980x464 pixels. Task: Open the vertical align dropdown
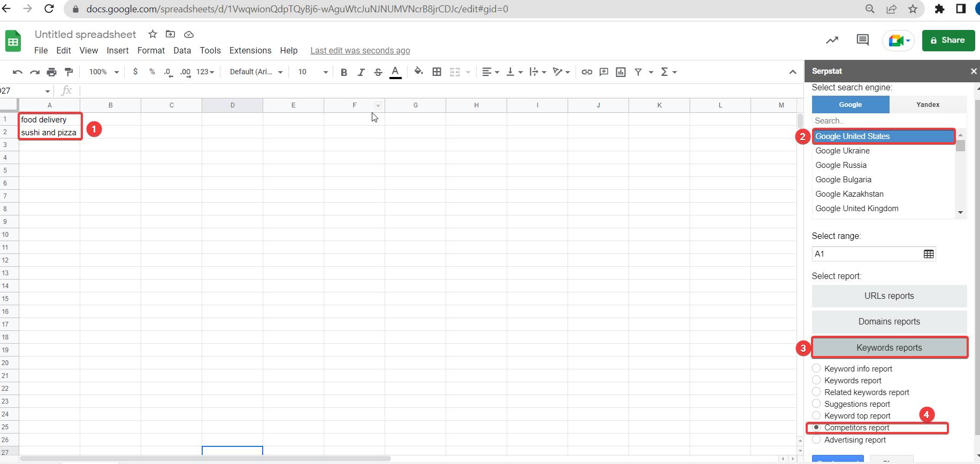click(x=514, y=72)
